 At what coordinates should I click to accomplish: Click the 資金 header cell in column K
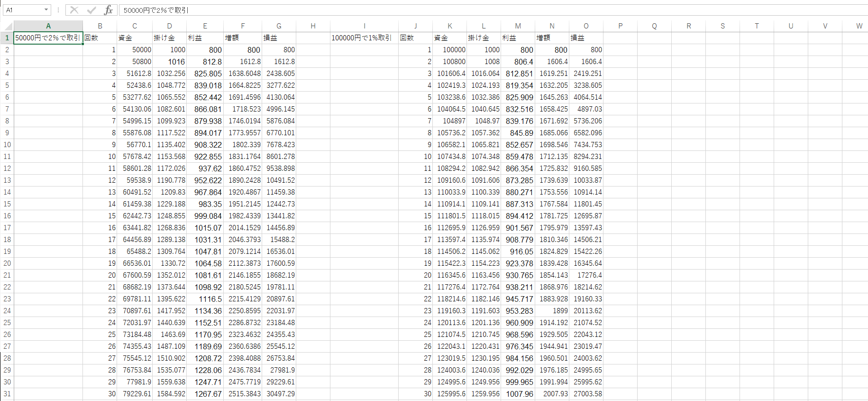(x=449, y=38)
